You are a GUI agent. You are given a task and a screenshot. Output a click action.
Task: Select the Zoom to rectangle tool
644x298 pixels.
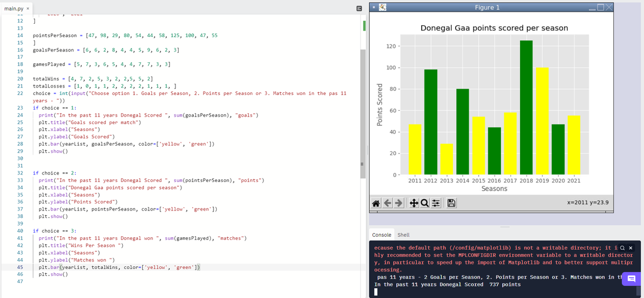pyautogui.click(x=424, y=203)
